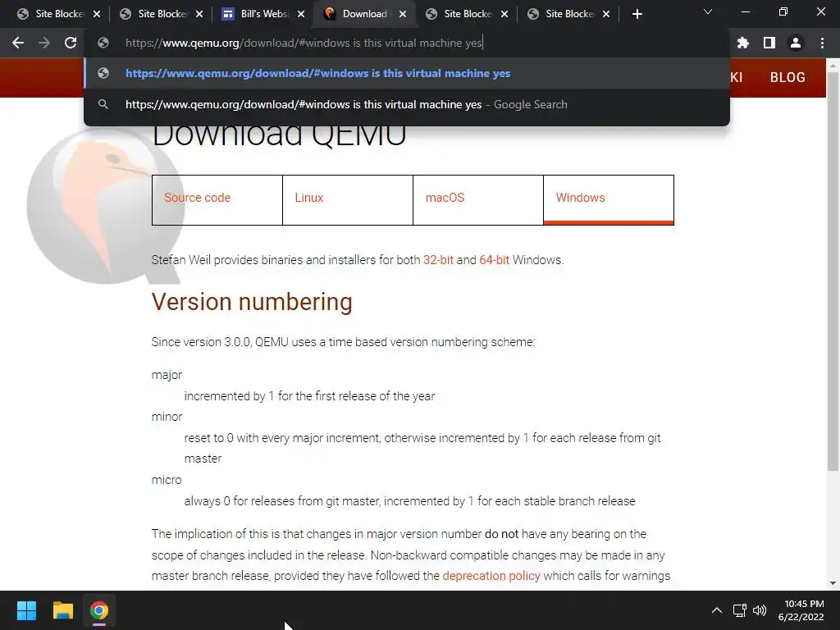Click the 'minor' definition term

(167, 417)
